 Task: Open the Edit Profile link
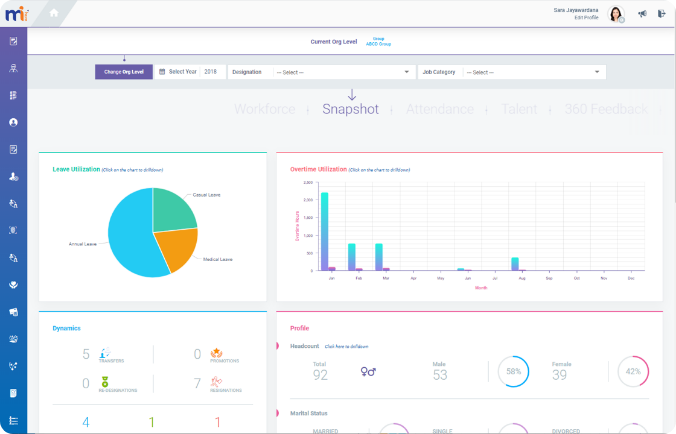[586, 18]
